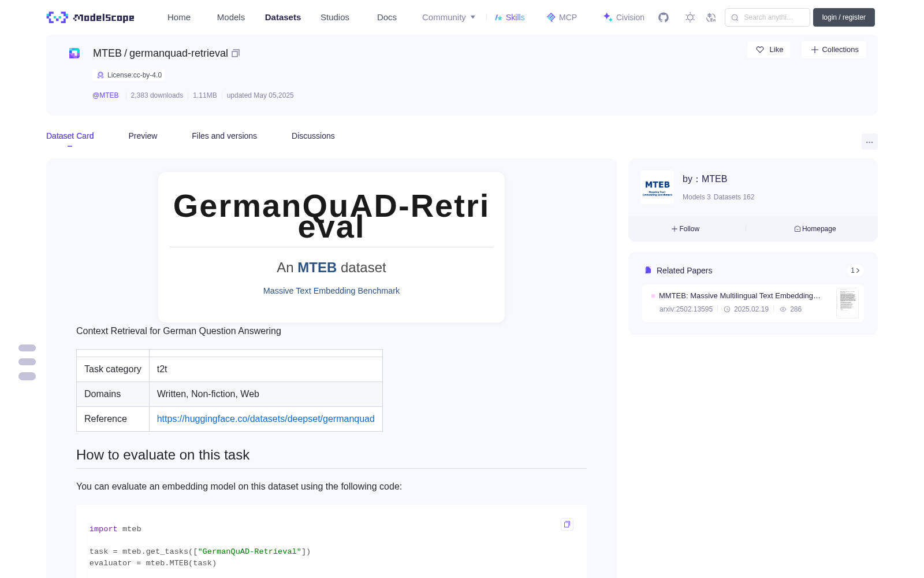The image size is (924, 578).
Task: Switch to the Preview tab
Action: coord(143,136)
